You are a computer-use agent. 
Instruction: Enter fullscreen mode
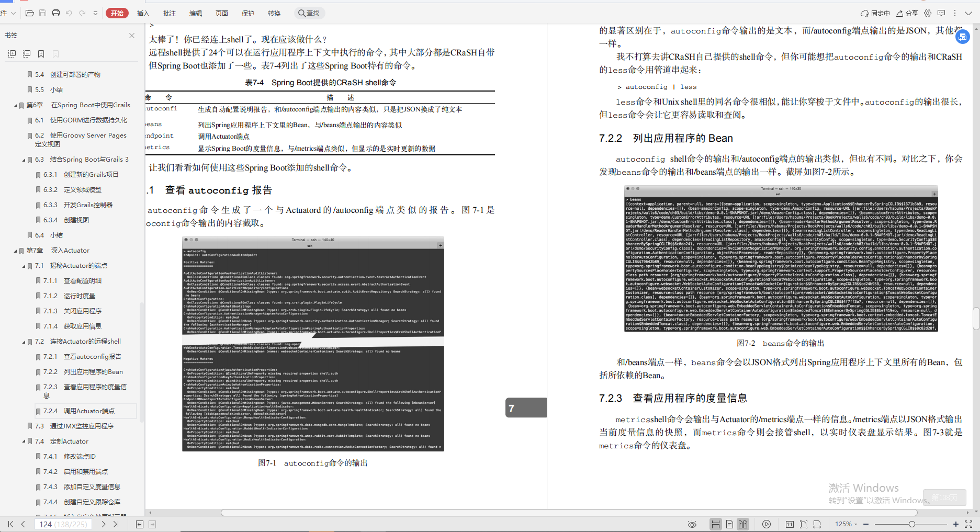(x=968, y=524)
